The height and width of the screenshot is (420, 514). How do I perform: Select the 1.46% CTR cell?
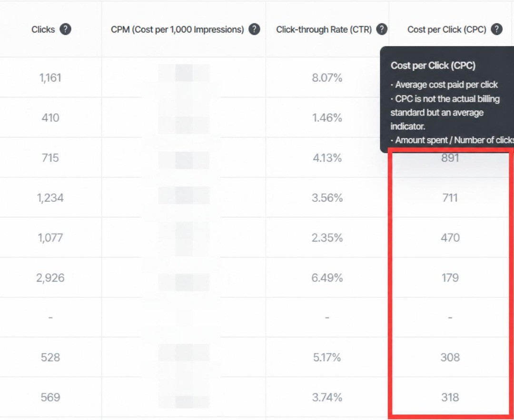point(327,117)
